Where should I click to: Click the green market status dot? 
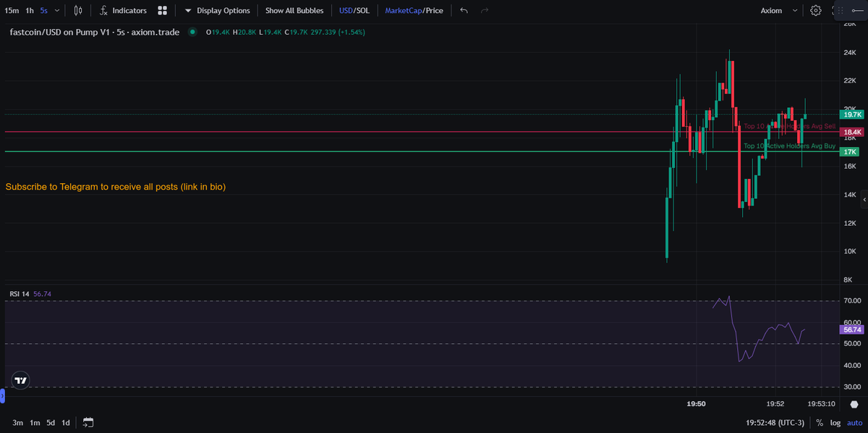pos(192,32)
